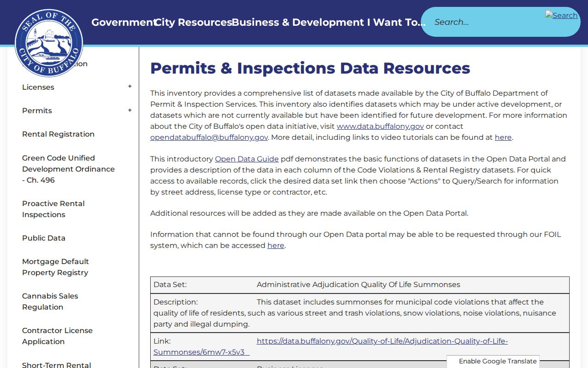The height and width of the screenshot is (368, 588).
Task: Visit the www.data.buffalony.gov link
Action: (380, 126)
